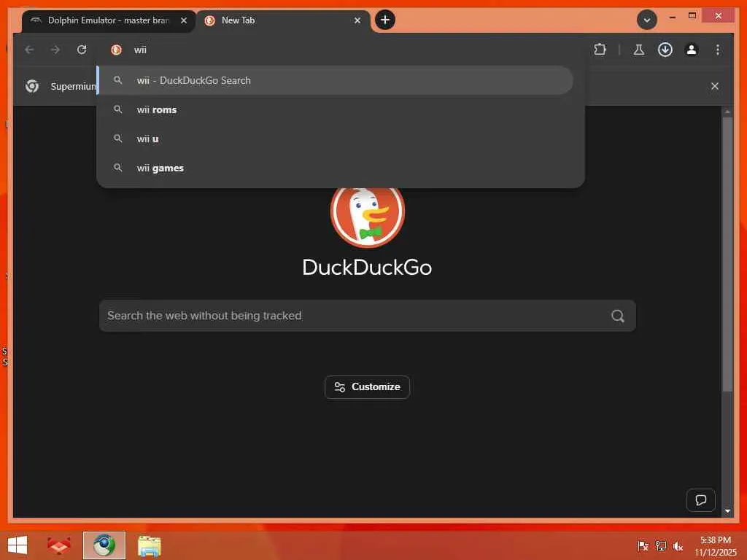This screenshot has height=560, width=747.
Task: Dismiss the Supermium info bar
Action: [x=715, y=86]
